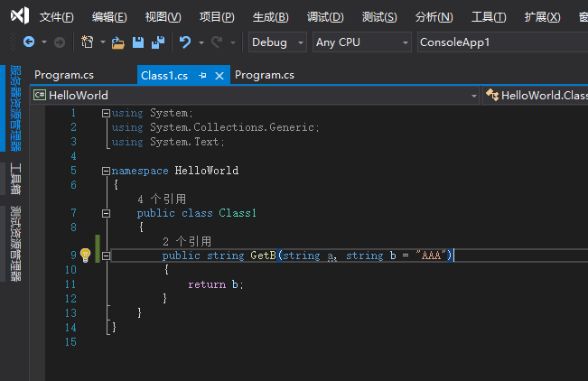Toggle the pin on the Class1.cs tab
Image resolution: width=588 pixels, height=381 pixels.
(202, 75)
